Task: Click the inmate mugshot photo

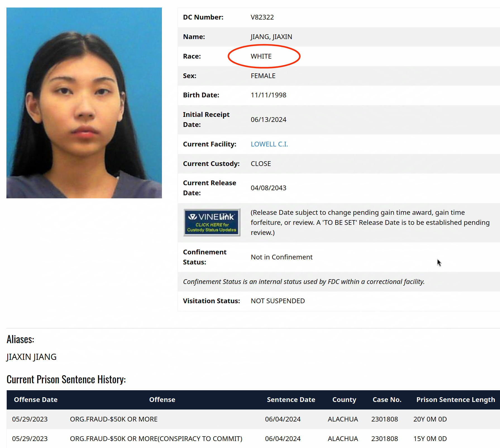Action: (84, 103)
